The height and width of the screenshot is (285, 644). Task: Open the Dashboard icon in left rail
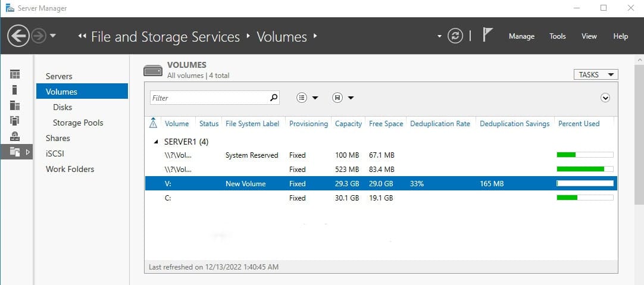(15, 74)
